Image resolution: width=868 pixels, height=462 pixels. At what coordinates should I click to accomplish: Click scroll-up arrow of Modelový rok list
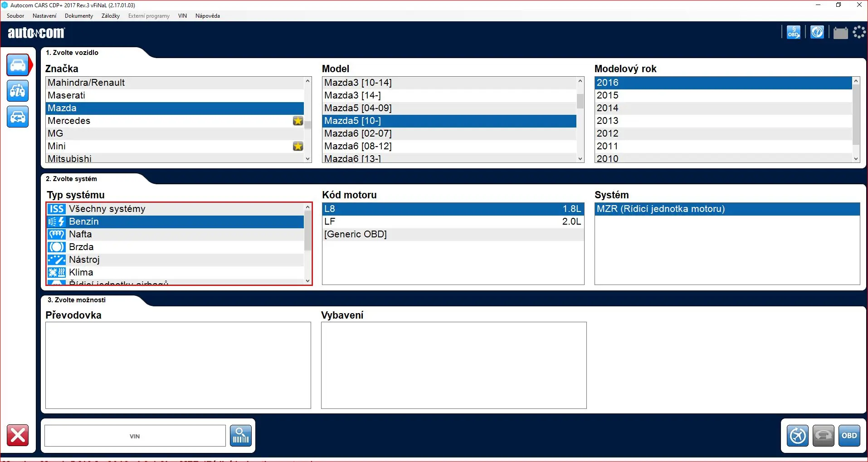tap(856, 81)
